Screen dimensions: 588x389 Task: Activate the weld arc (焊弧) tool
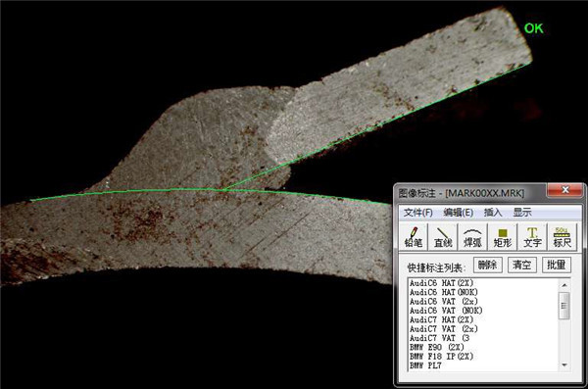(x=472, y=237)
